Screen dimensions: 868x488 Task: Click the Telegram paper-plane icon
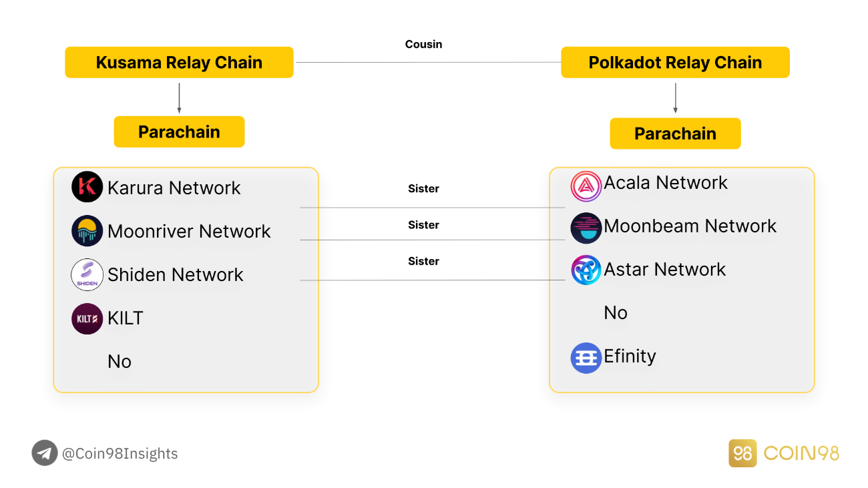[x=45, y=453]
